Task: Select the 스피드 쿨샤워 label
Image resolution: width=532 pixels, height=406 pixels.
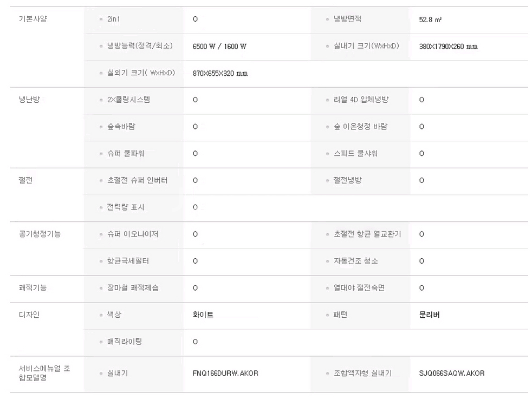Action: [355, 153]
